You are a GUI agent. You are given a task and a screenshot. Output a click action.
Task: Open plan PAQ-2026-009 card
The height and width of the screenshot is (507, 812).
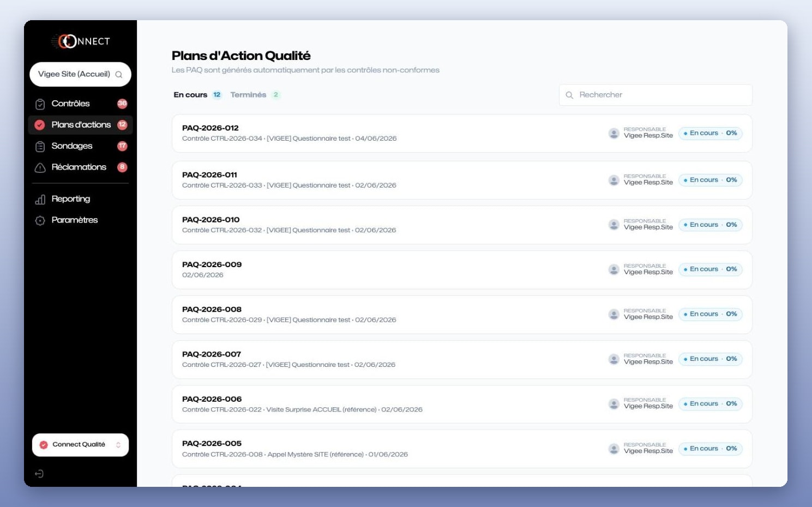tap(462, 270)
